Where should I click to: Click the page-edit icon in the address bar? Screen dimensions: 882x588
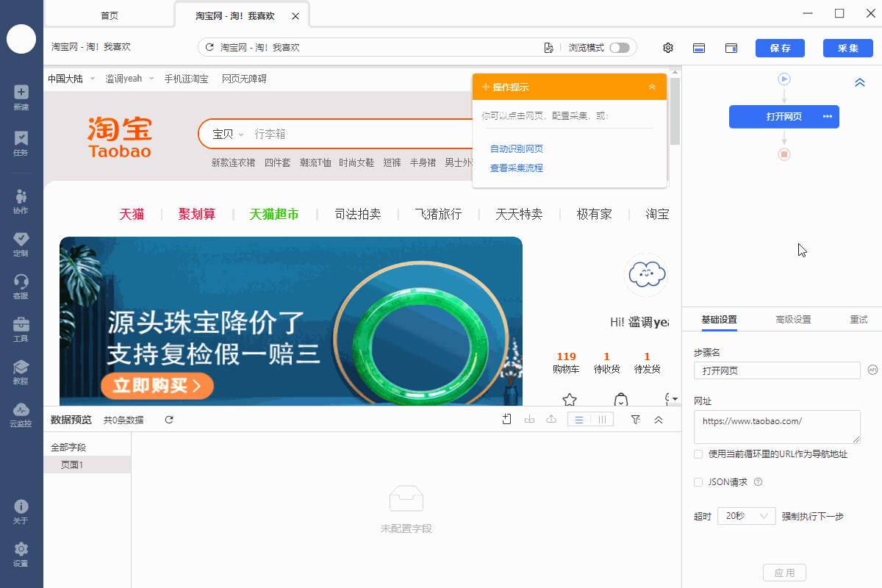click(x=548, y=48)
